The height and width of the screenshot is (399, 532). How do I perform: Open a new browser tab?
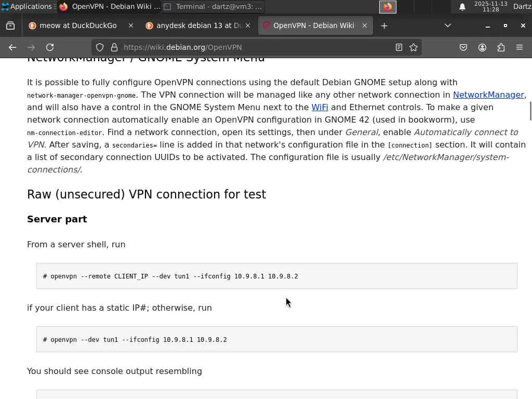pos(384,25)
